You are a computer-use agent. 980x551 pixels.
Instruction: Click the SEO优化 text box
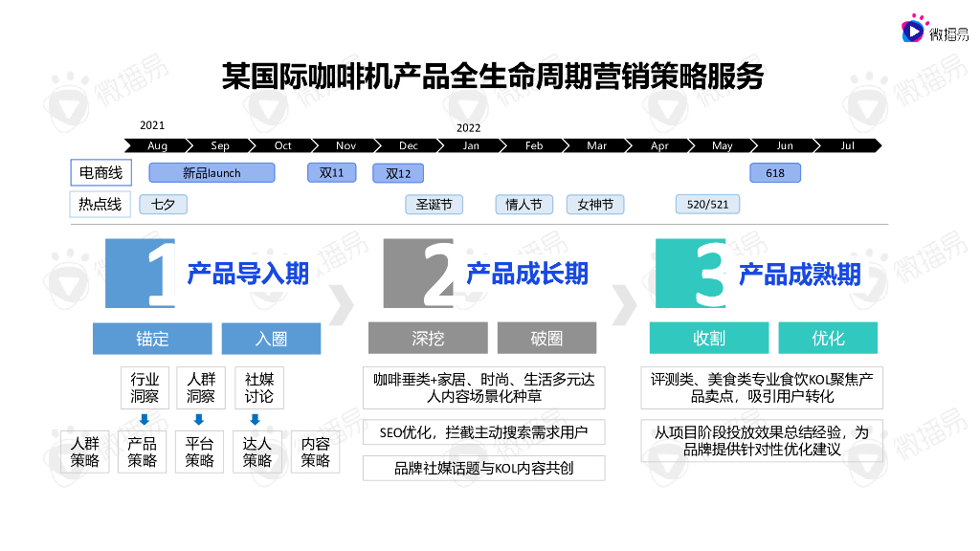(483, 432)
